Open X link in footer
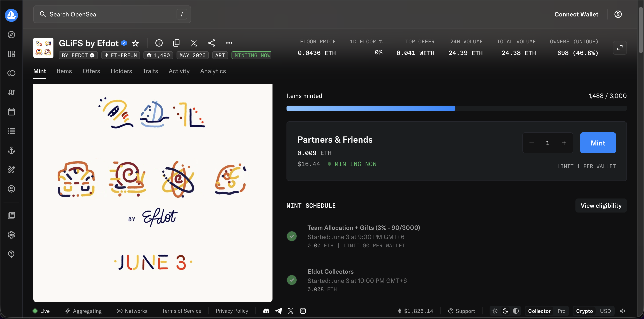Screen dimensions: 644x319 click(x=290, y=311)
